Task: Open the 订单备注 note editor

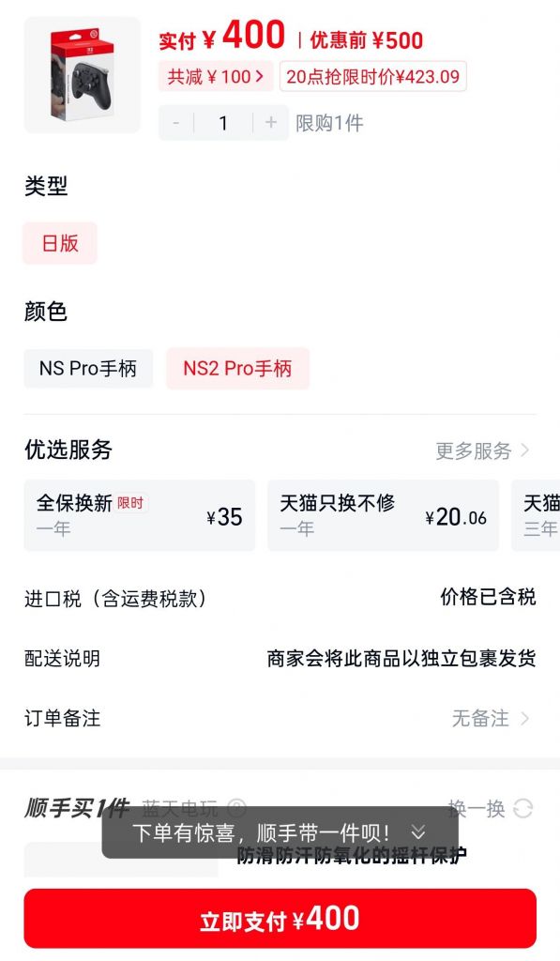Action: point(488,718)
